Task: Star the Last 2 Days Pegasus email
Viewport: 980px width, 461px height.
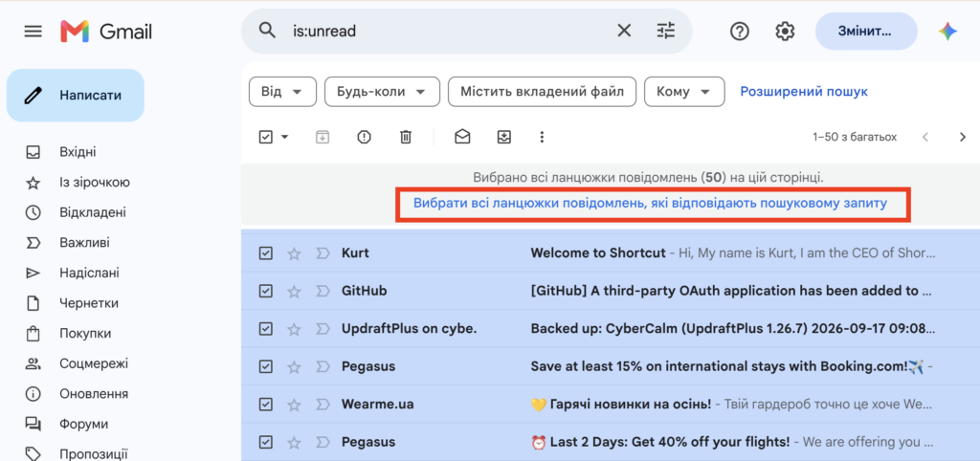Action: pos(294,442)
